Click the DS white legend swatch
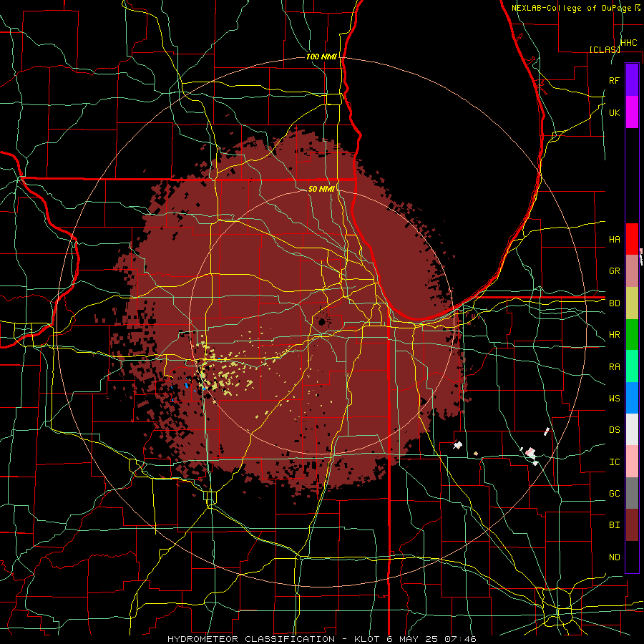Viewport: 644px width, 644px height. click(632, 429)
